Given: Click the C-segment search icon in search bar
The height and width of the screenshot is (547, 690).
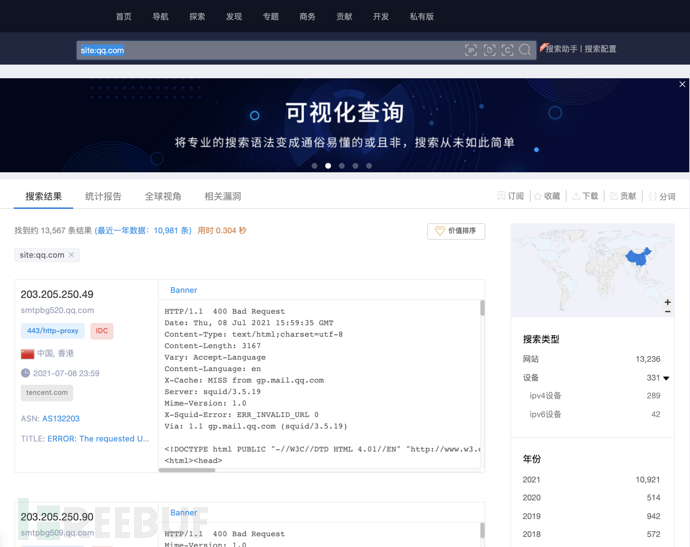Looking at the screenshot, I should point(507,50).
